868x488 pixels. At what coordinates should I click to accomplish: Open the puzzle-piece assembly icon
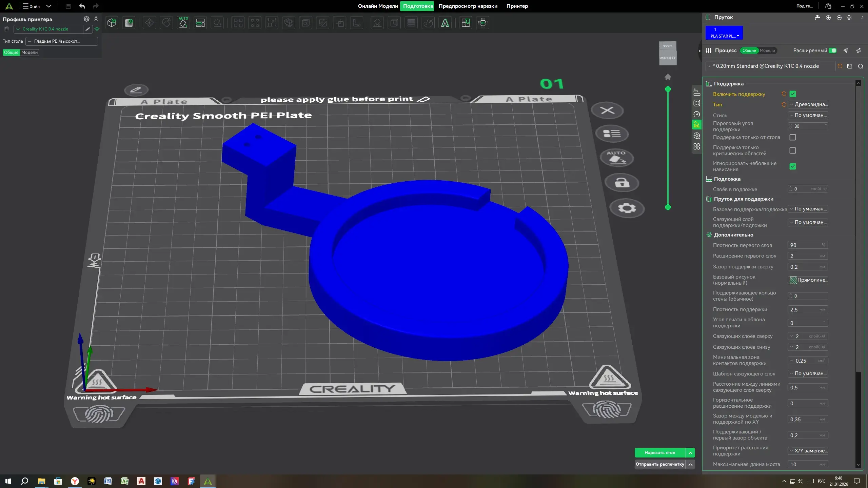pos(466,23)
